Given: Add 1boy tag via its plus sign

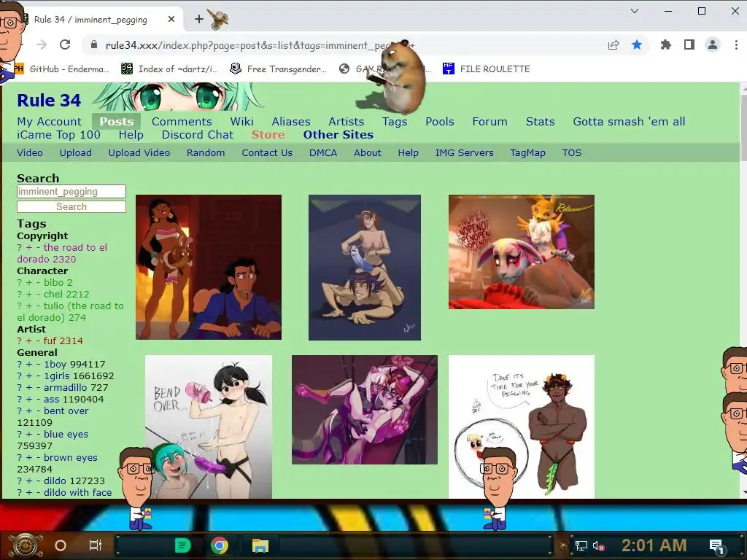Looking at the screenshot, I should [29, 365].
